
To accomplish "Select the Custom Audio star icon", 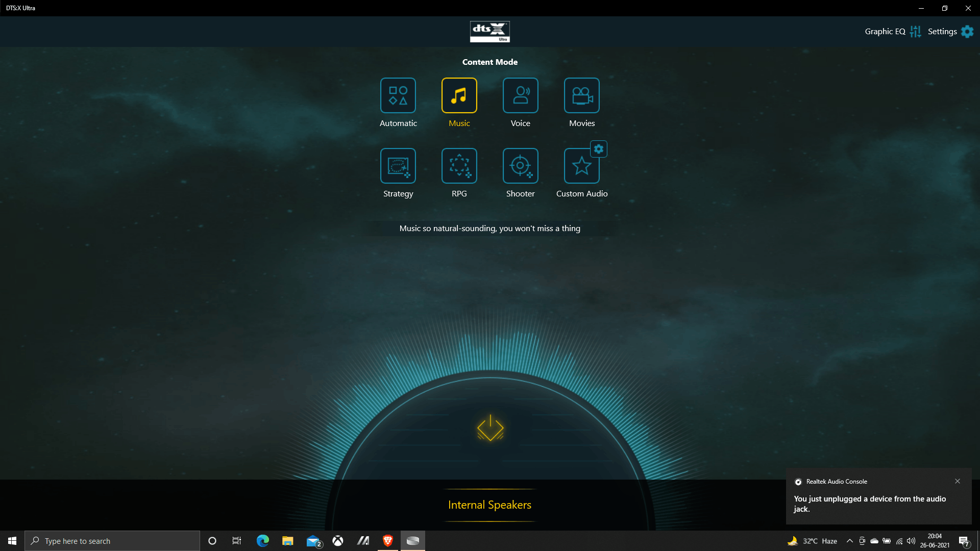I will point(582,166).
